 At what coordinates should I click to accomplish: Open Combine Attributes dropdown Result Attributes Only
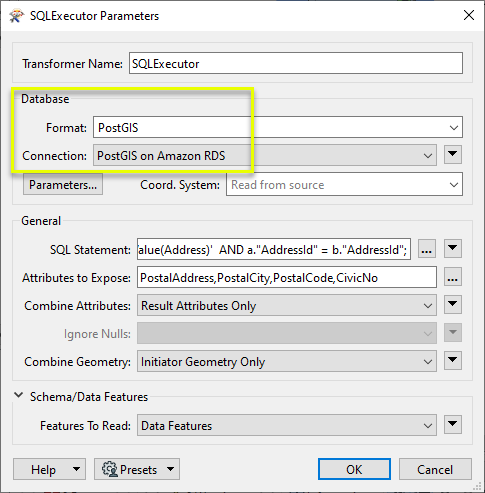[287, 305]
